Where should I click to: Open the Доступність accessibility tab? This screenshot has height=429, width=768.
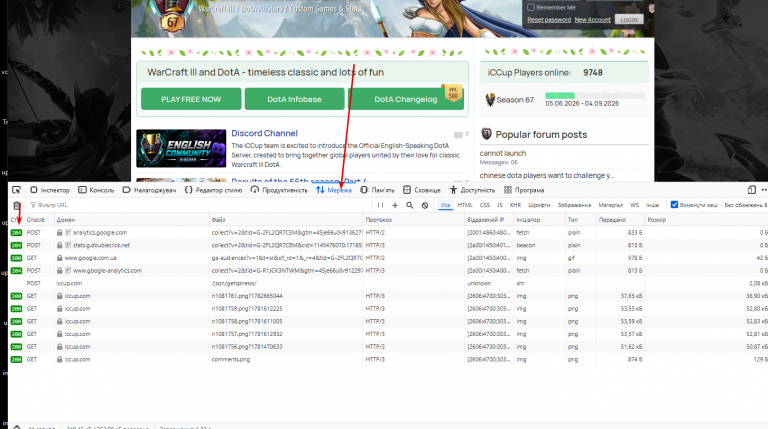[472, 190]
